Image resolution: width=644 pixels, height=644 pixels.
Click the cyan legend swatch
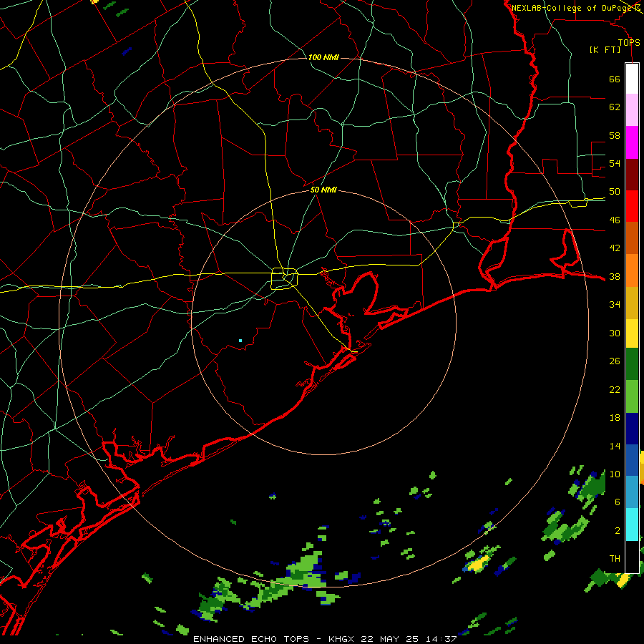point(632,525)
